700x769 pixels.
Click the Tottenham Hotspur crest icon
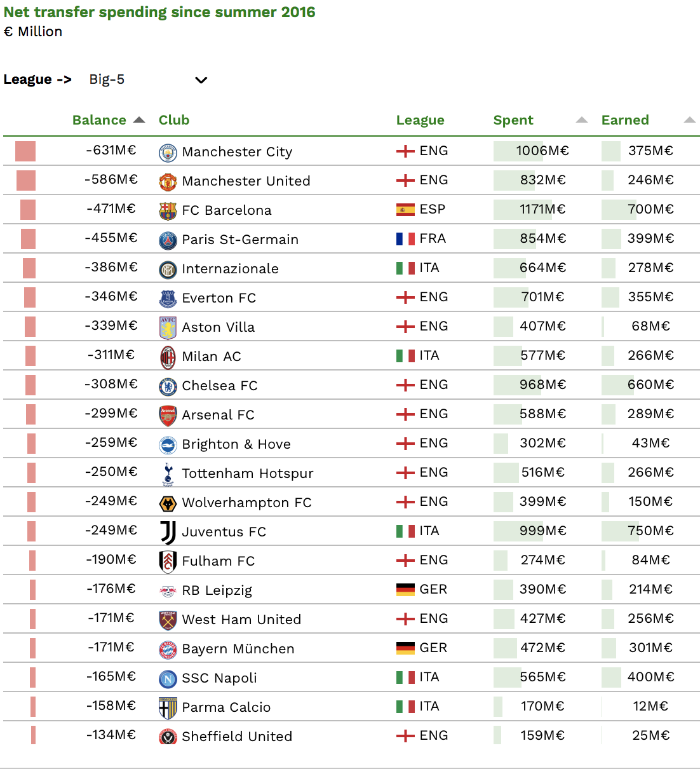pos(168,474)
